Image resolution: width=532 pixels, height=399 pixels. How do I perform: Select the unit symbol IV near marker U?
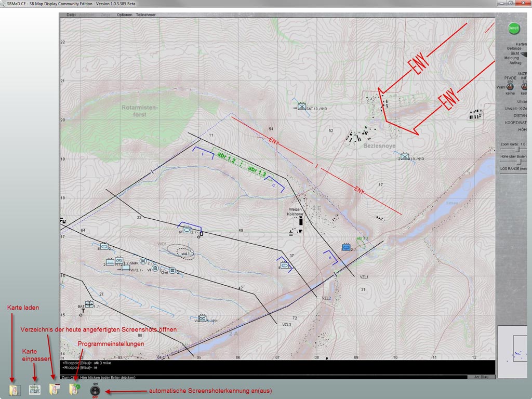click(x=187, y=230)
